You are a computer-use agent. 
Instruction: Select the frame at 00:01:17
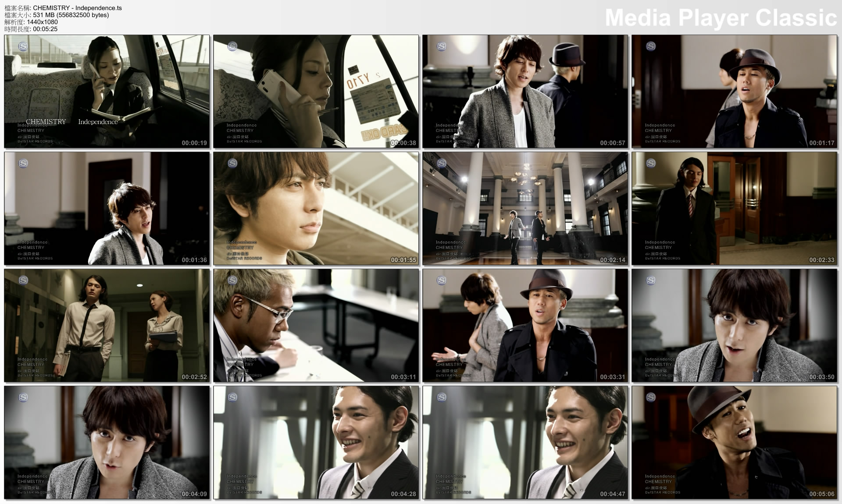734,91
